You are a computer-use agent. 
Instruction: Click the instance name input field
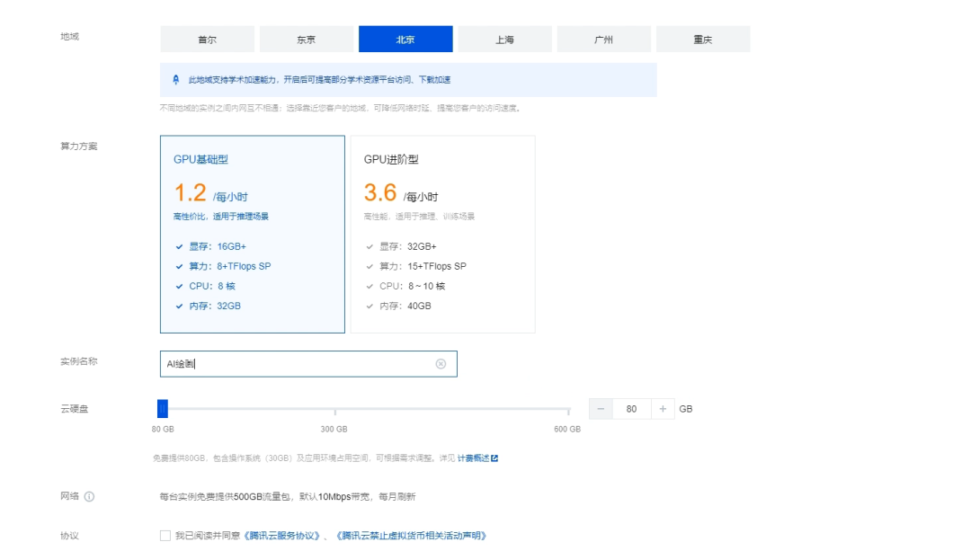point(308,364)
